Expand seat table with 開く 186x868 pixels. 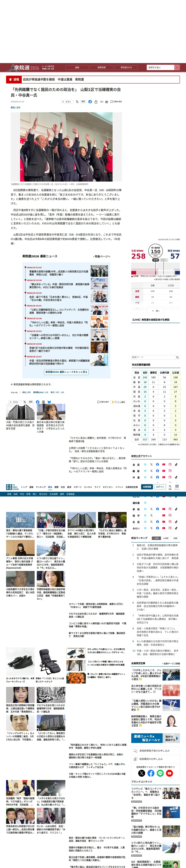pos(156,311)
